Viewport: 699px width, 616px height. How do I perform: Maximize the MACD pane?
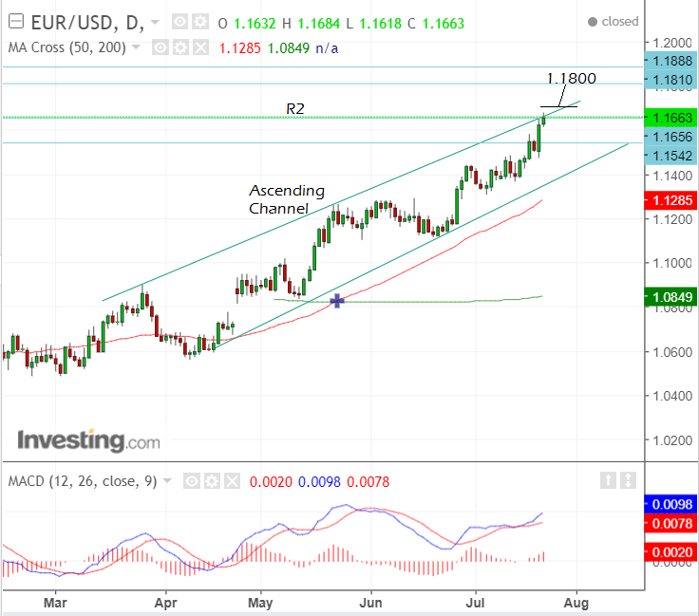[x=626, y=480]
